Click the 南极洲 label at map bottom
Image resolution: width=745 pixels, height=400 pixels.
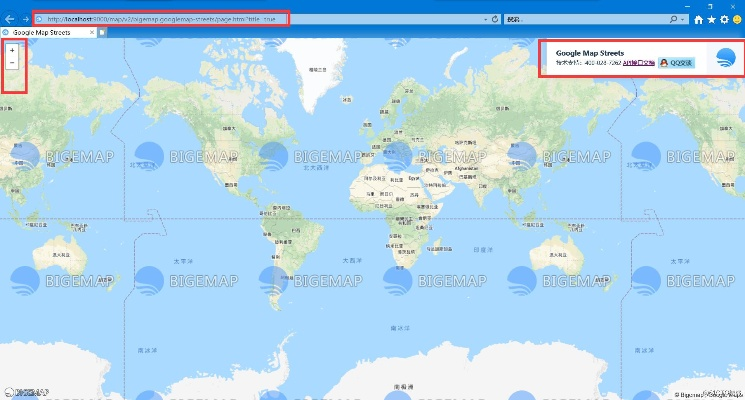tap(403, 387)
